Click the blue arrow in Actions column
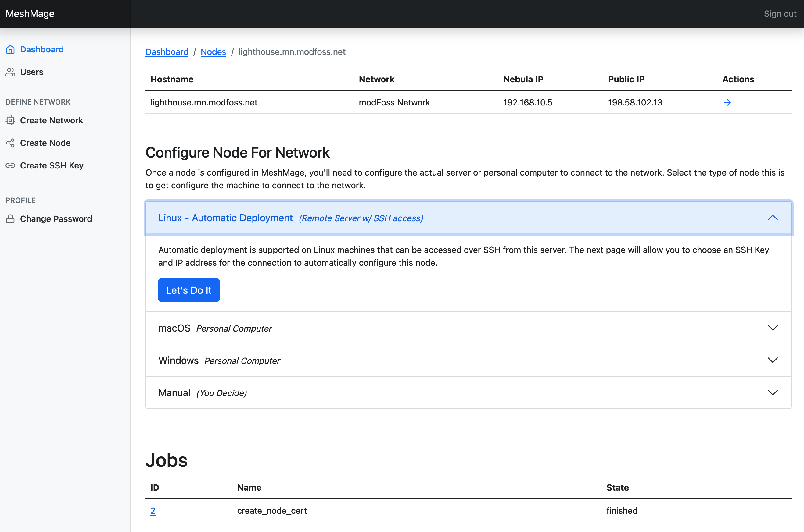The height and width of the screenshot is (532, 804). (727, 102)
